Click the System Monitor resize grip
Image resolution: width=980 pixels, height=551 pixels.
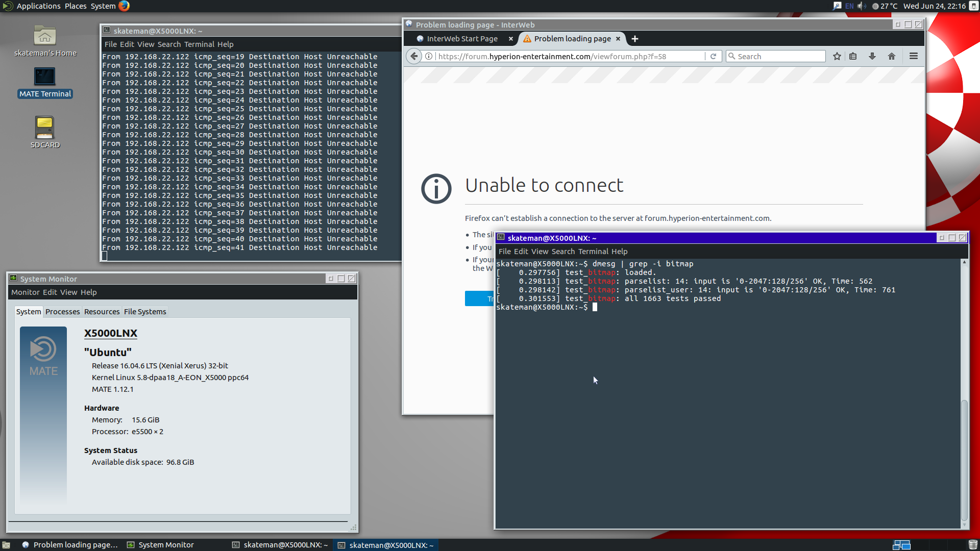point(353,528)
